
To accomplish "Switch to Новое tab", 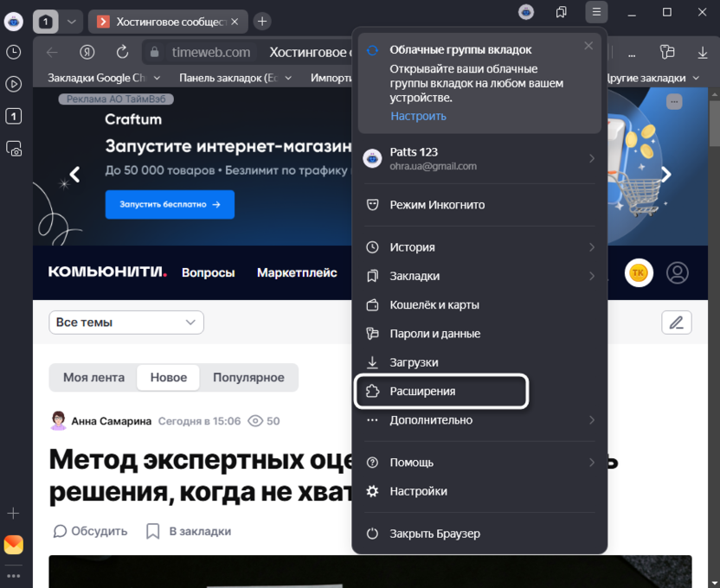I will 169,378.
